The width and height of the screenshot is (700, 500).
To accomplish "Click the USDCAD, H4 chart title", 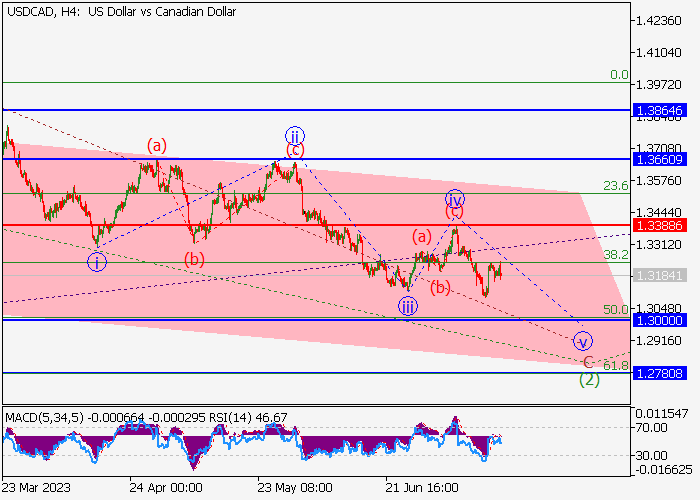I will tap(121, 12).
